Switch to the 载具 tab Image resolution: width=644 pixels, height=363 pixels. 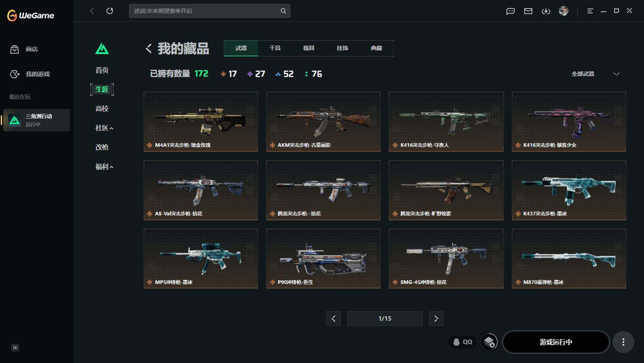[x=309, y=48]
